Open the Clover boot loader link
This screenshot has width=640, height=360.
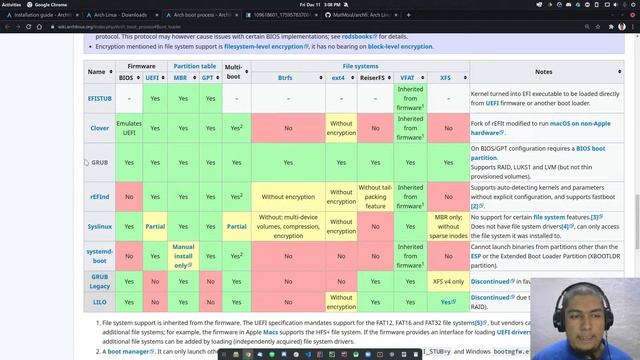(100, 128)
